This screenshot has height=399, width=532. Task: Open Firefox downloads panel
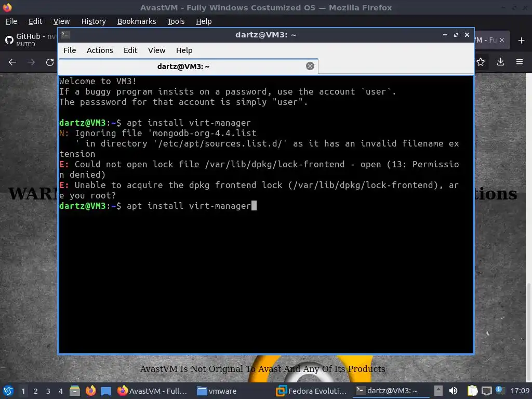pyautogui.click(x=500, y=62)
